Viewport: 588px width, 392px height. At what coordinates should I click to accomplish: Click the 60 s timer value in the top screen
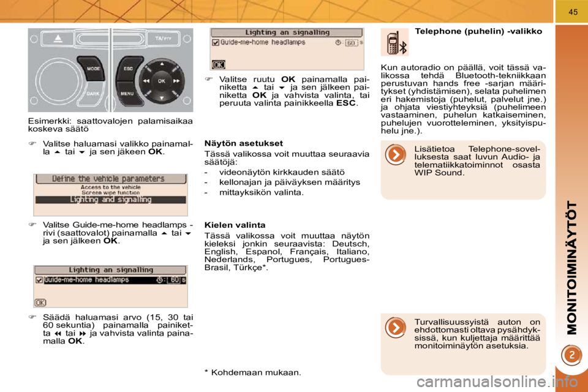(351, 43)
